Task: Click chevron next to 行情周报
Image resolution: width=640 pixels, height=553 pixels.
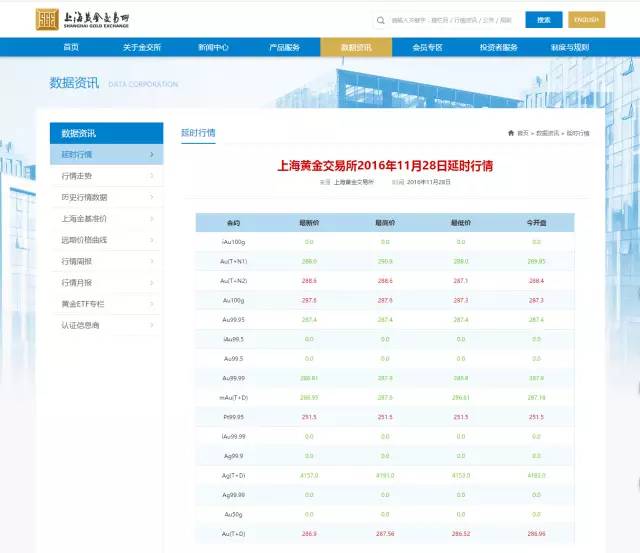Action: [x=152, y=261]
